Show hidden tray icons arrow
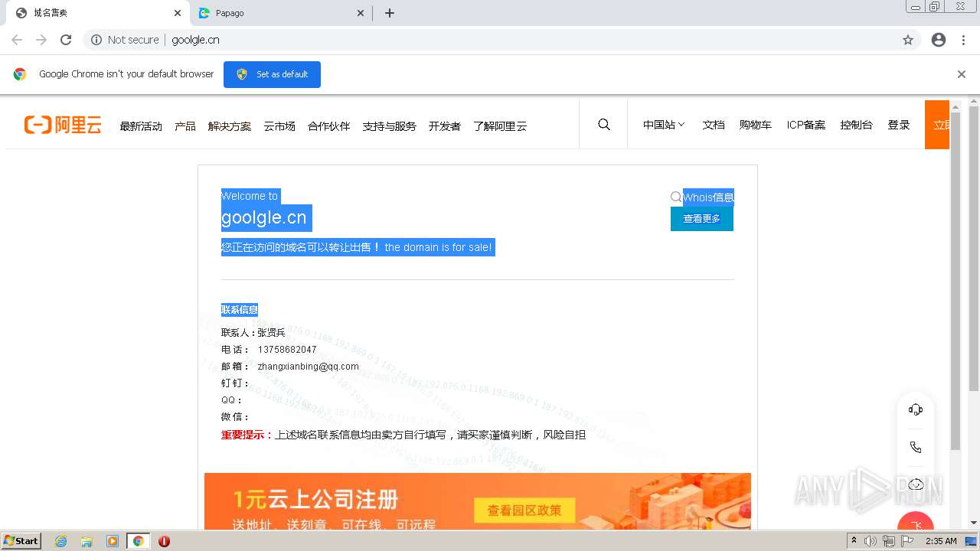This screenshot has width=980, height=551. click(x=854, y=541)
